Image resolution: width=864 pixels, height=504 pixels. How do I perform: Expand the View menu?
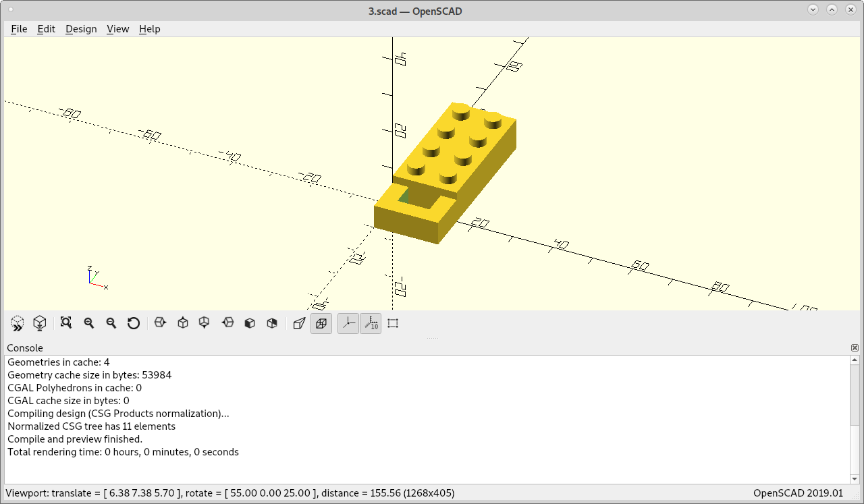pyautogui.click(x=118, y=29)
